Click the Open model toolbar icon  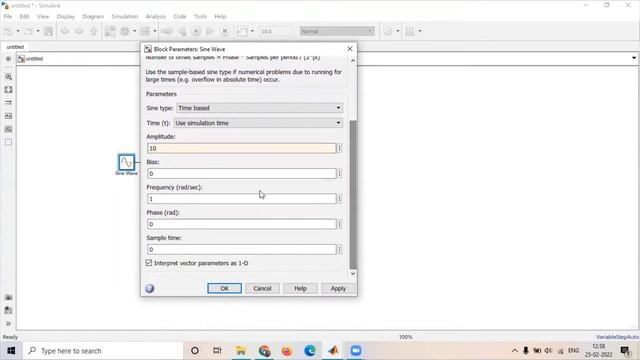click(x=28, y=31)
